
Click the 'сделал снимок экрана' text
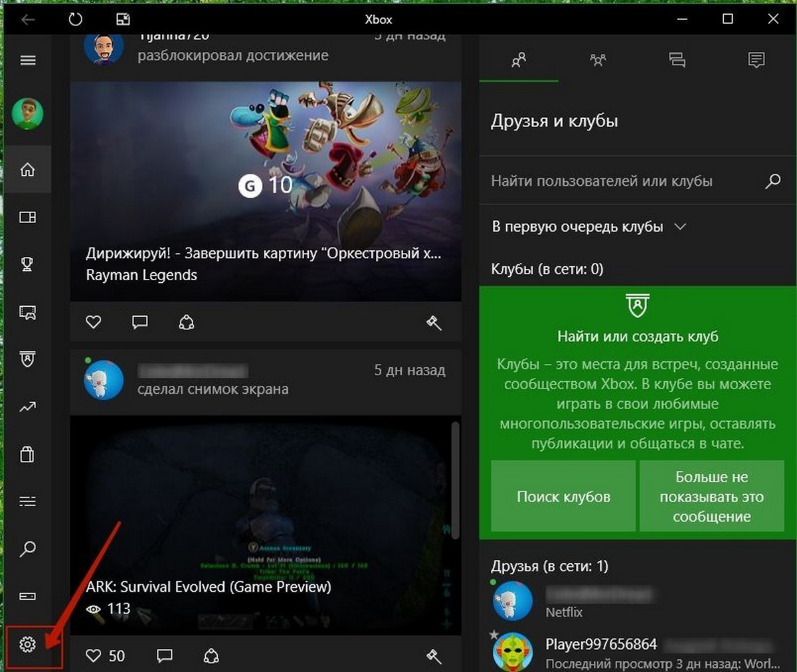click(x=213, y=389)
